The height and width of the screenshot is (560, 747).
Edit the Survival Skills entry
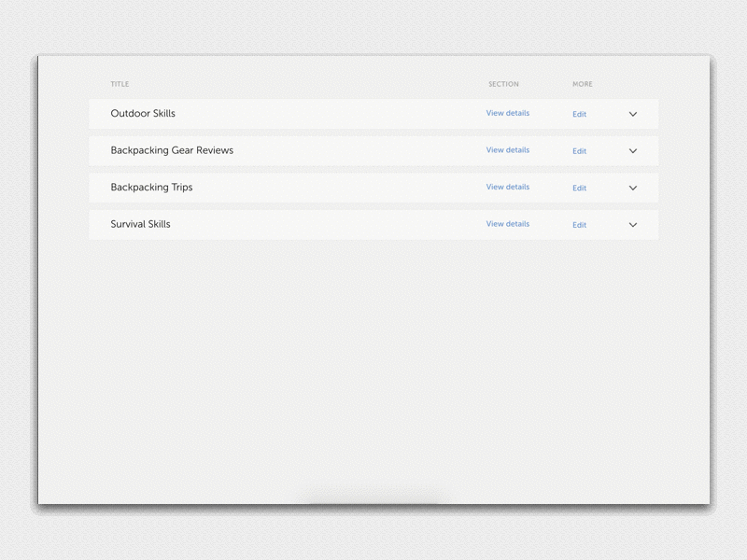tap(579, 225)
